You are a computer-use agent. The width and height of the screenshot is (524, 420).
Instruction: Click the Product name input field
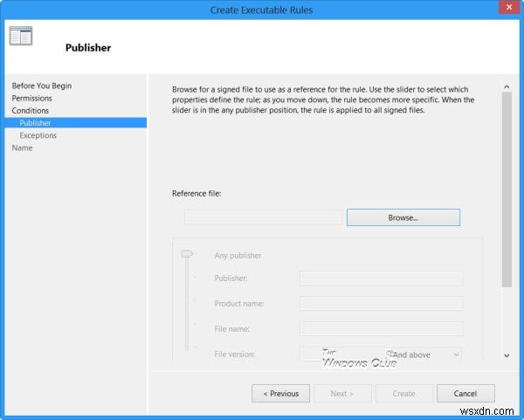coord(381,303)
